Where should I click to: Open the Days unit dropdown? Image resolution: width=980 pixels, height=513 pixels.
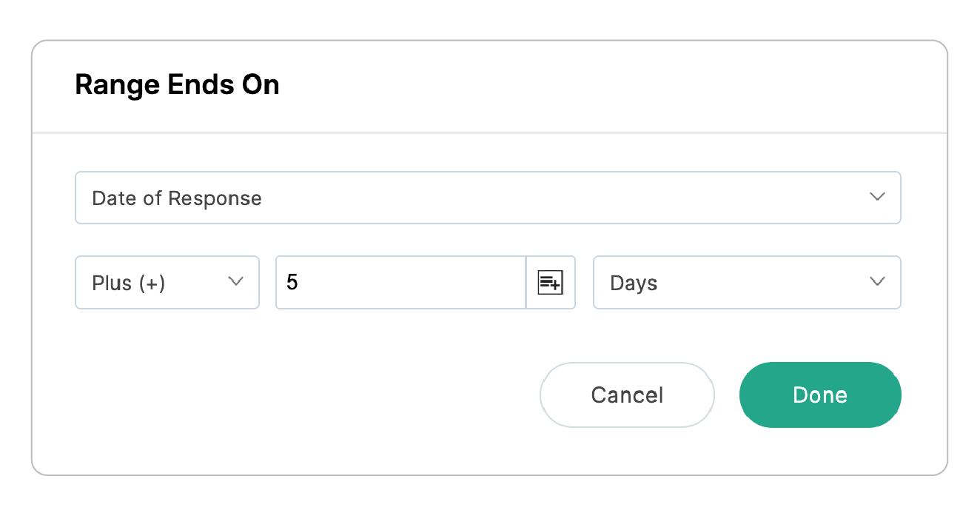[x=746, y=282]
